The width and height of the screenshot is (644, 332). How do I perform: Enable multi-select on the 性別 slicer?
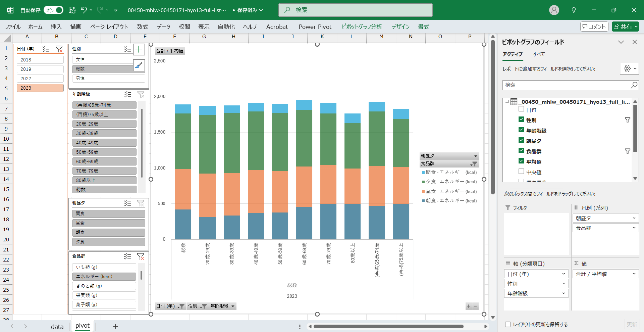[127, 49]
